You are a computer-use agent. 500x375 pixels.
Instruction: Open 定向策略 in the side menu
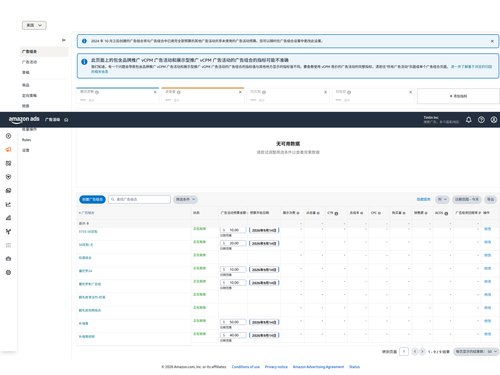pos(29,96)
